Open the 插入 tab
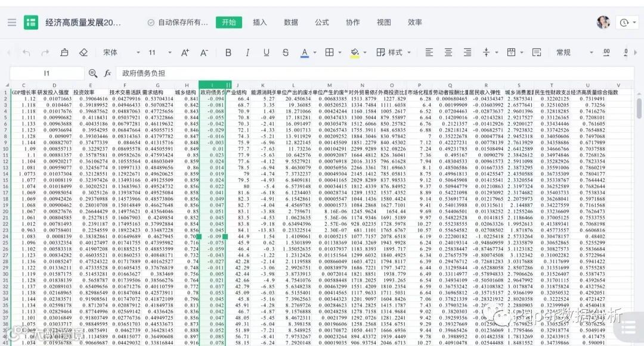Image resolution: width=644 pixels, height=346 pixels. pos(259,22)
